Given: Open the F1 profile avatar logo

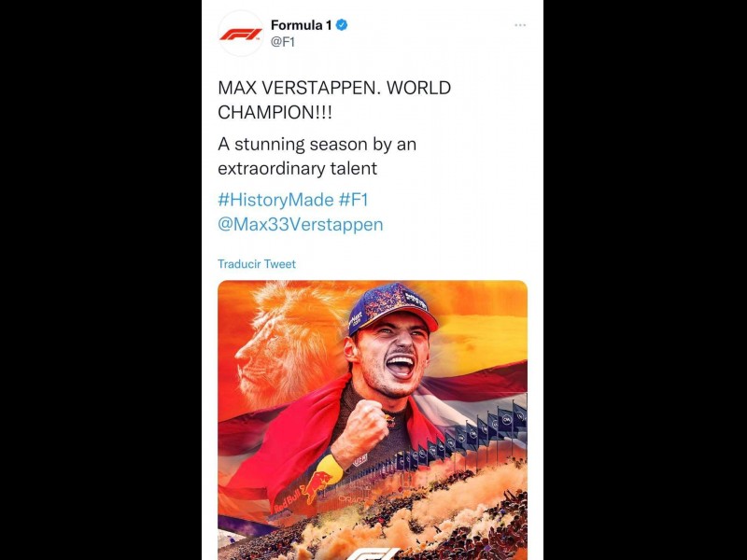Looking at the screenshot, I should (x=241, y=34).
